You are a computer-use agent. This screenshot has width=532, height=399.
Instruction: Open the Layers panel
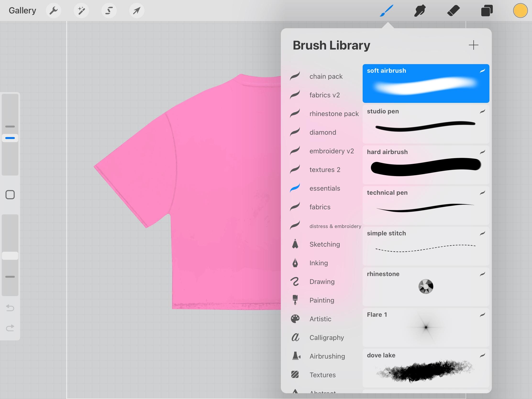click(487, 11)
